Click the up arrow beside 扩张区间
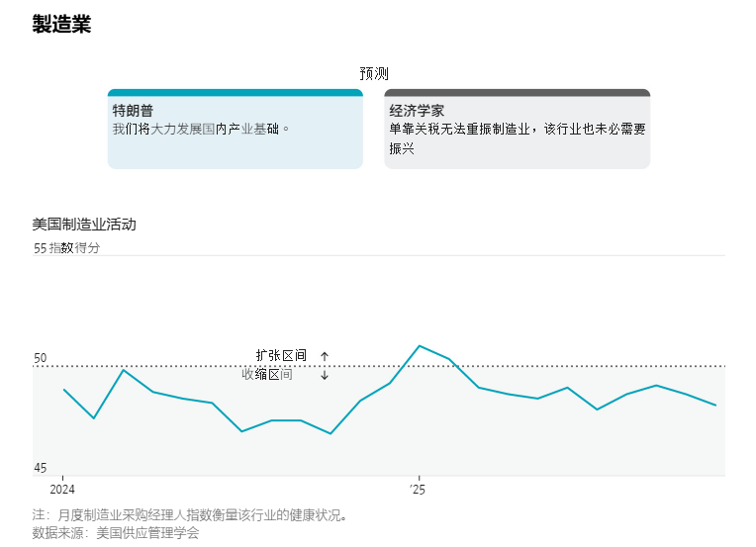Image resolution: width=756 pixels, height=547 pixels. (x=325, y=356)
